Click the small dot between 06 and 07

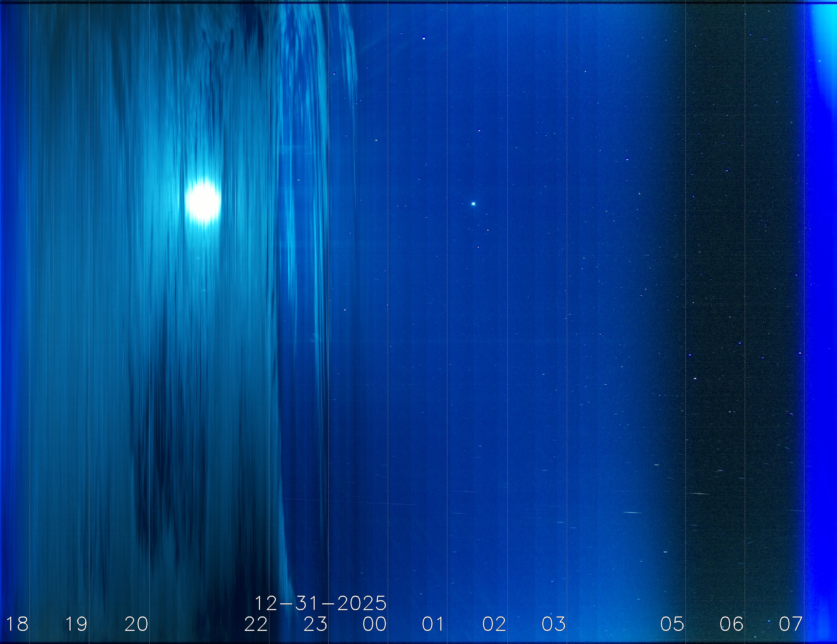point(769,621)
